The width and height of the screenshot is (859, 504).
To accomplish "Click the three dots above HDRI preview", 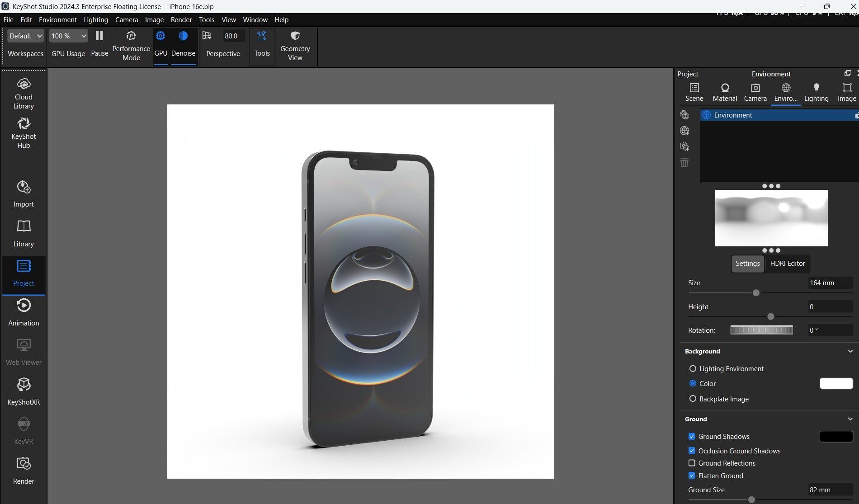I will coord(771,186).
